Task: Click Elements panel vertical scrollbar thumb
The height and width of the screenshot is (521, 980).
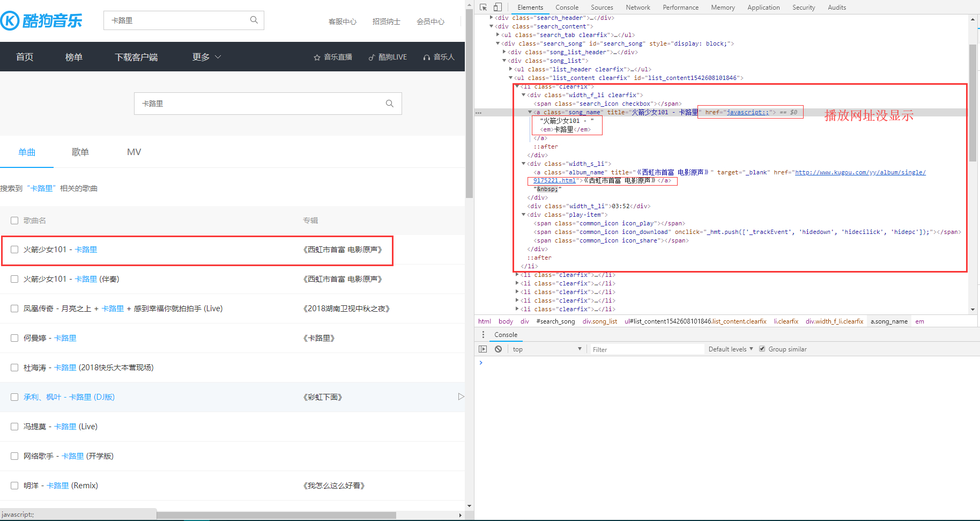Action: click(972, 102)
